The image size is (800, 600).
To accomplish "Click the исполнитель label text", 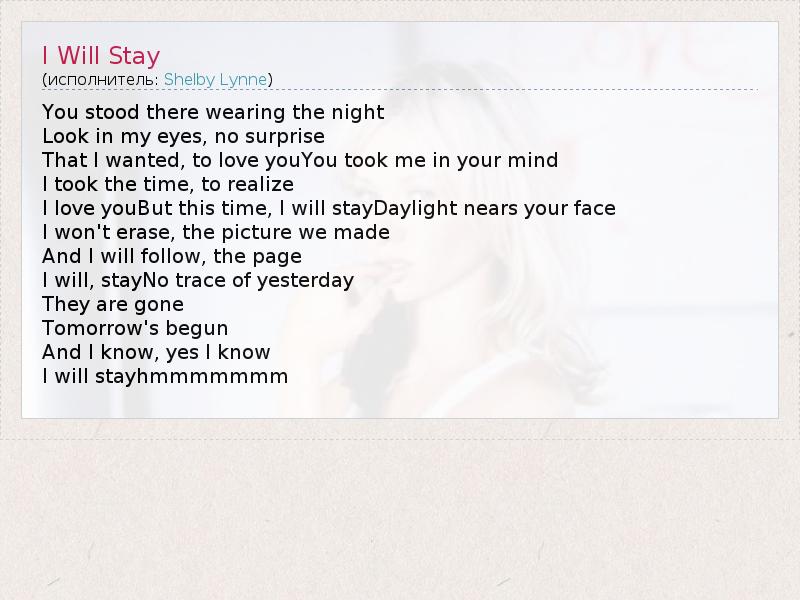I will (x=103, y=80).
